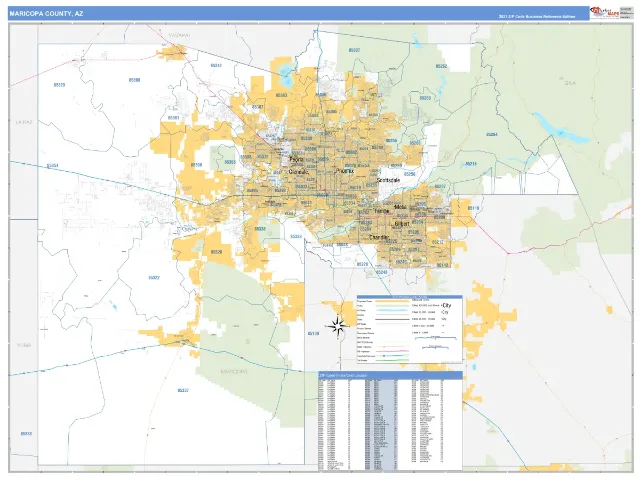
Task: Click ZIP code 85215 label
Action: (x=471, y=164)
